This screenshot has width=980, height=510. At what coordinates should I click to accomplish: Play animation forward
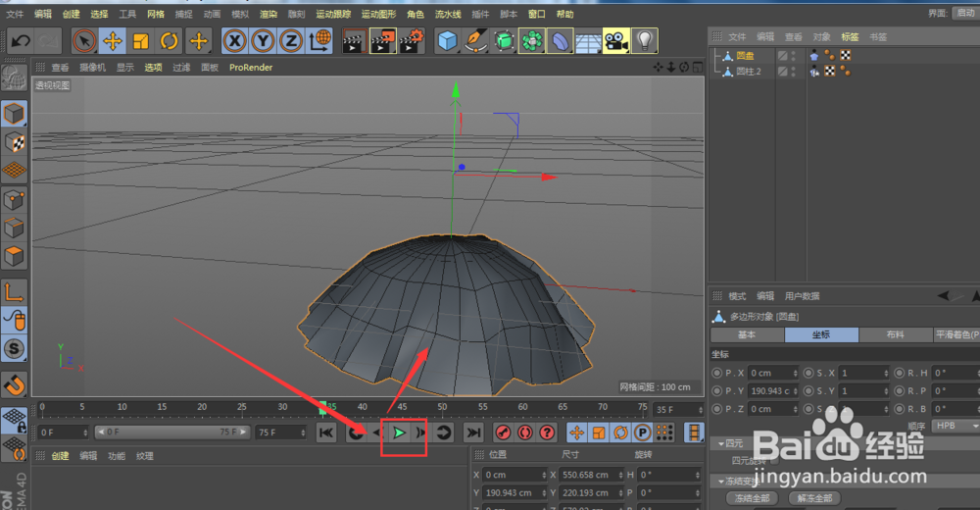pos(400,433)
